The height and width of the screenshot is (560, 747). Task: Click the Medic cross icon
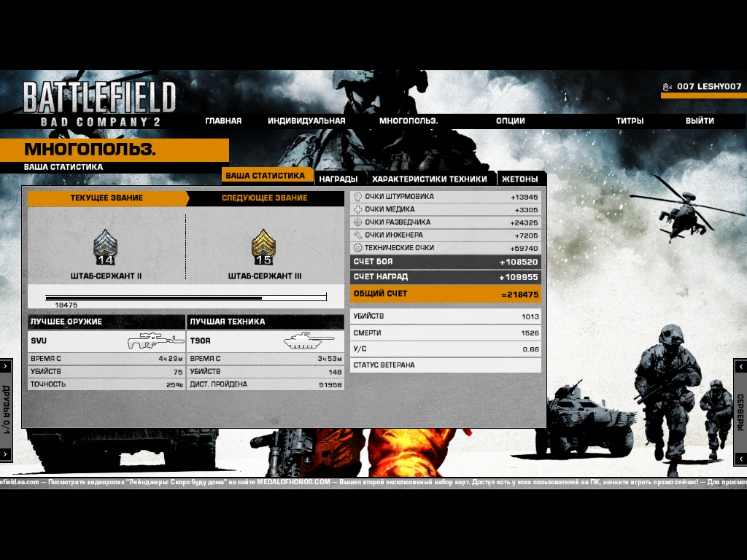(x=357, y=209)
